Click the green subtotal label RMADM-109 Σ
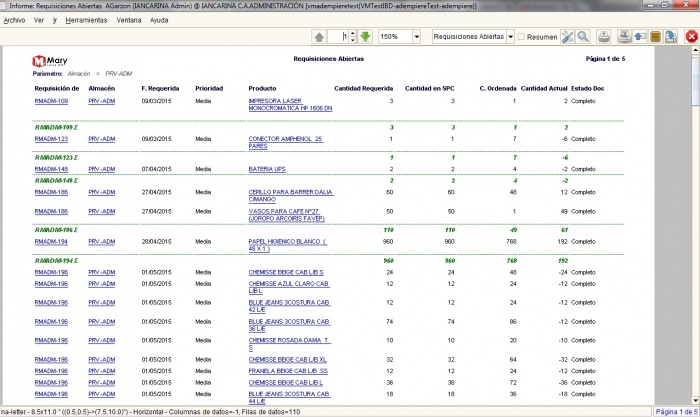 coord(56,128)
